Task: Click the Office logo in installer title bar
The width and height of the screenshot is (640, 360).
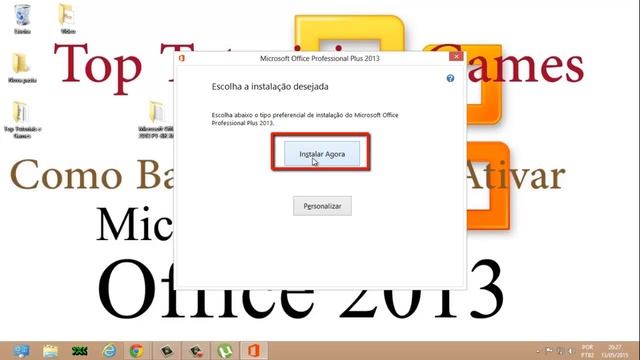Action: point(182,58)
